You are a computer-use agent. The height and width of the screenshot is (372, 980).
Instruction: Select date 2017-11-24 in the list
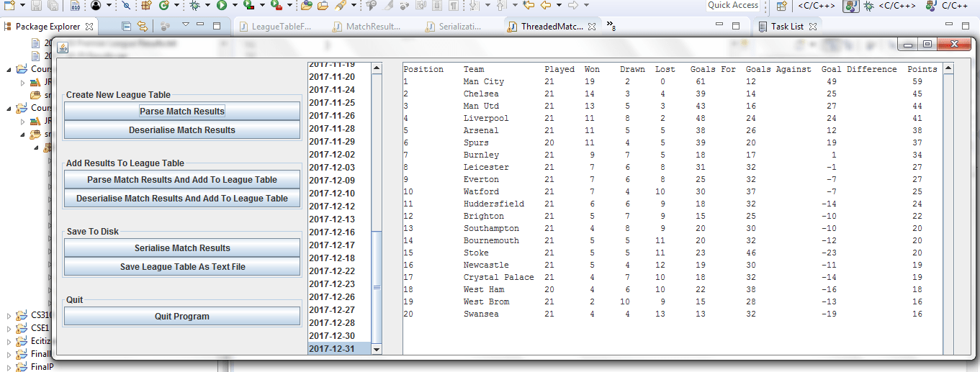tap(339, 90)
